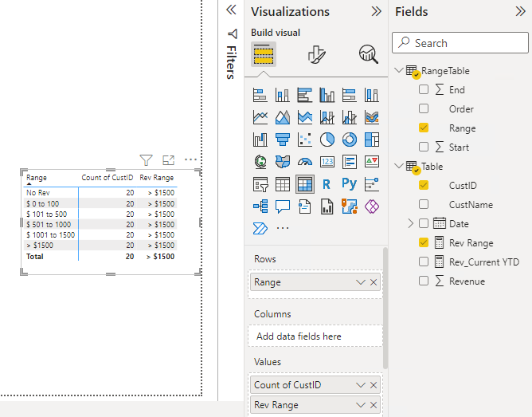
Task: Collapse the Fields pane
Action: click(x=521, y=11)
